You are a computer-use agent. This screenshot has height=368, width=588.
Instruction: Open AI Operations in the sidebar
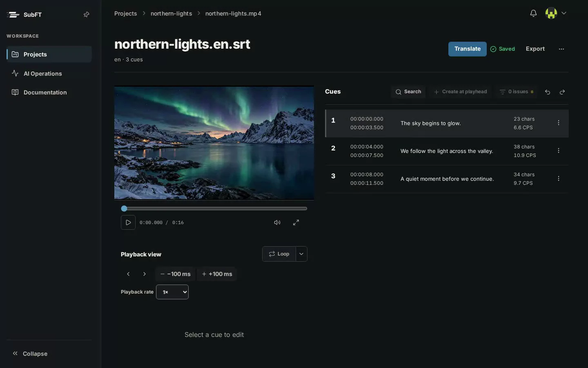[49, 74]
